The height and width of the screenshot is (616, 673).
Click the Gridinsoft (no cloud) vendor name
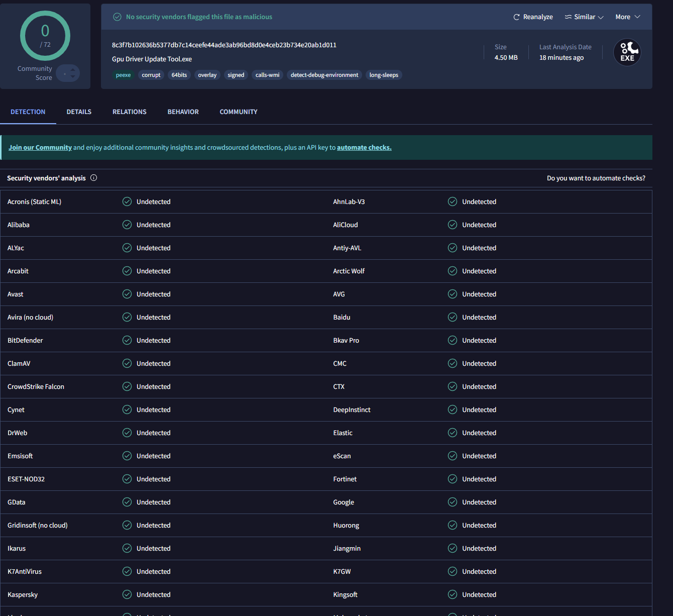coord(38,525)
